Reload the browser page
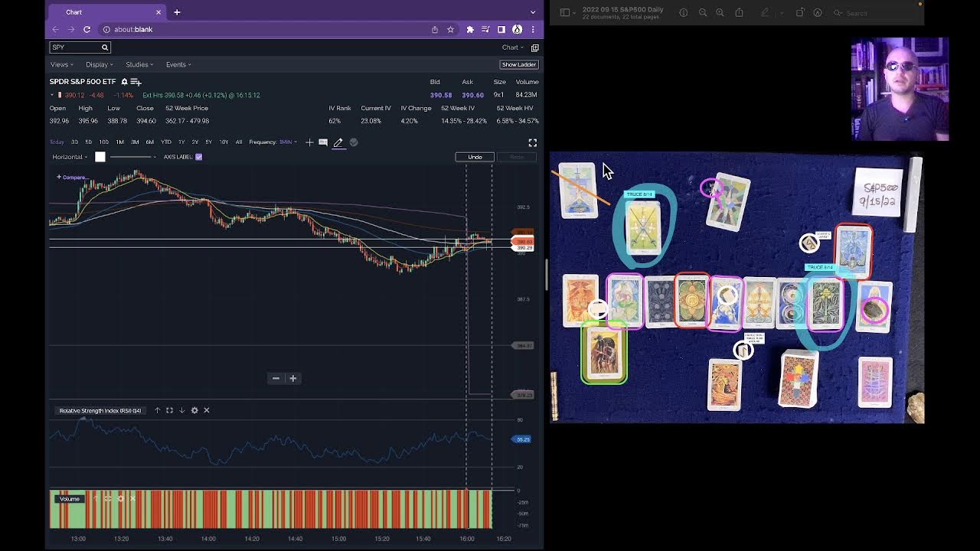 (x=87, y=29)
